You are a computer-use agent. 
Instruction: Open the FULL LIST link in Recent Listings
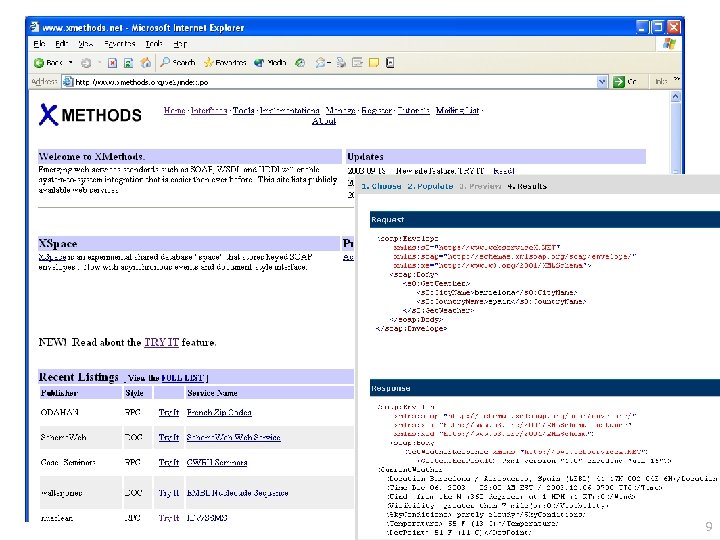(x=182, y=378)
